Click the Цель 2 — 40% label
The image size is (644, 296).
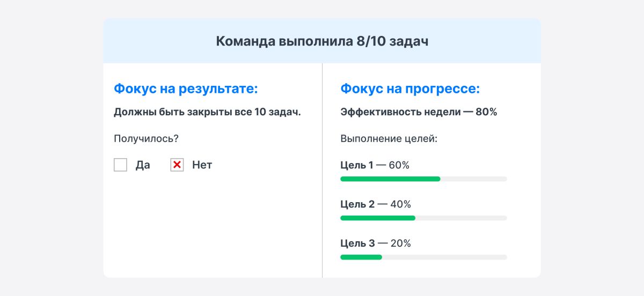point(376,204)
